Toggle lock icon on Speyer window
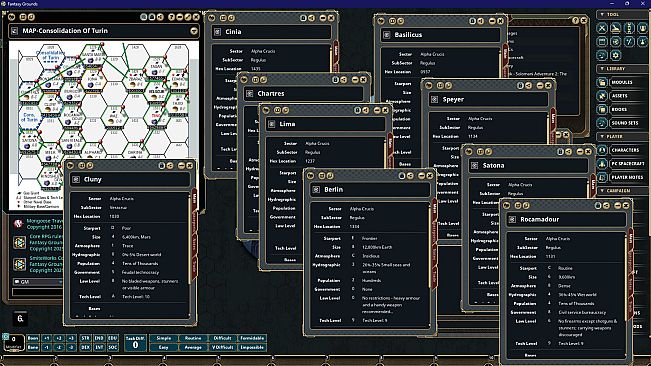The image size is (651, 366). click(520, 85)
